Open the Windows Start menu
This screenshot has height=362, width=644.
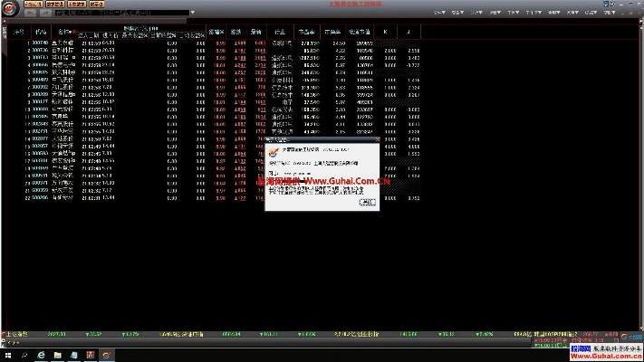pyautogui.click(x=7, y=355)
